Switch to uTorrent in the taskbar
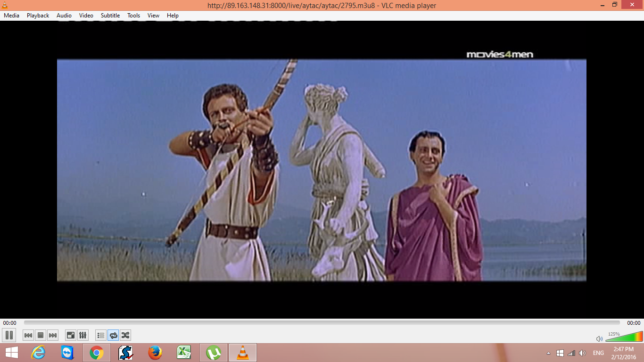The height and width of the screenshot is (362, 644). 214,353
